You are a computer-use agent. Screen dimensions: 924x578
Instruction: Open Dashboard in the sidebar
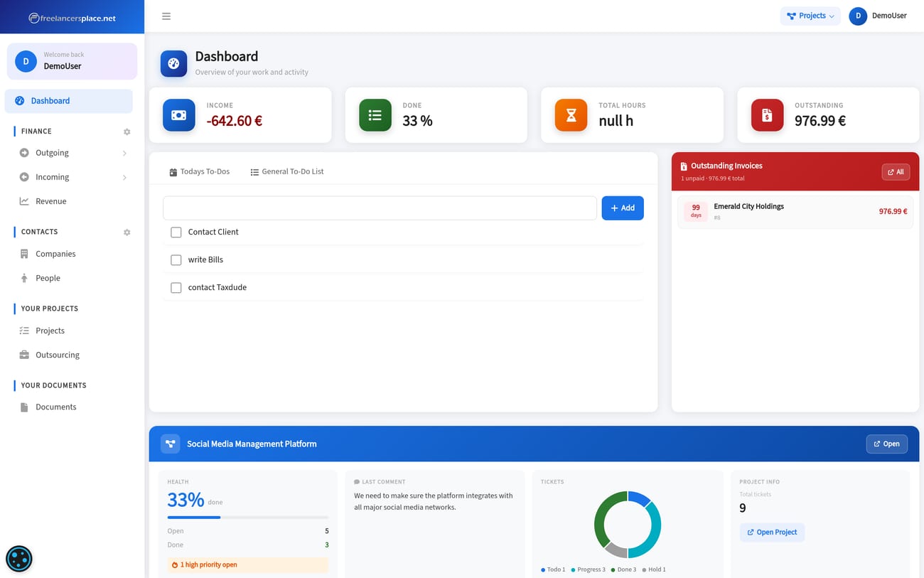(69, 101)
